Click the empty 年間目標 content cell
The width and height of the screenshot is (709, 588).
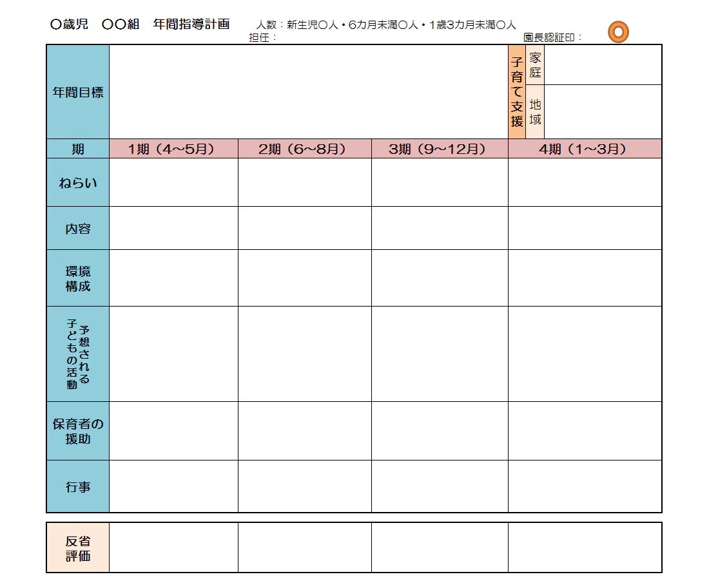tap(308, 91)
